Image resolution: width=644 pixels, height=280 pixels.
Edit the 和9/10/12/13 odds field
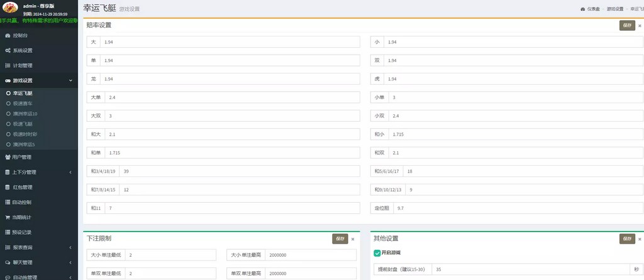525,190
